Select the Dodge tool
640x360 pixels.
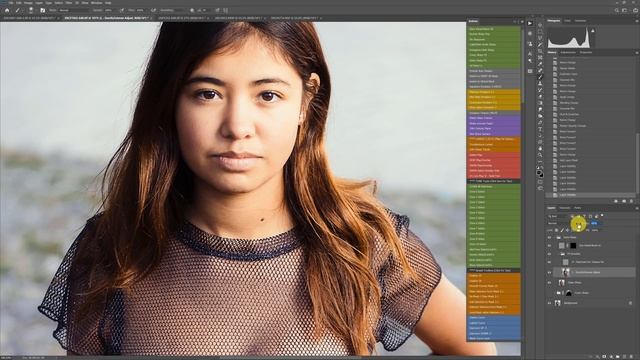[540, 116]
